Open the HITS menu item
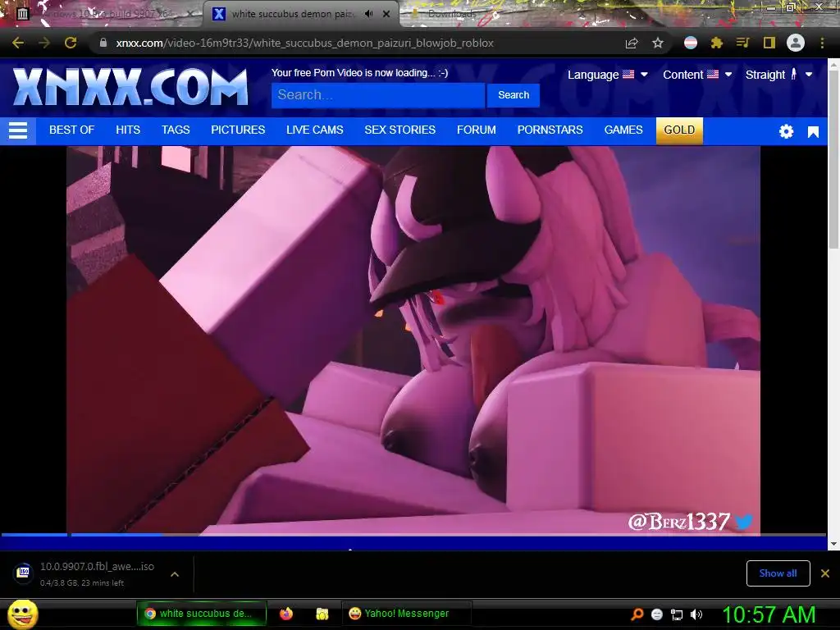Viewport: 840px width, 630px height. point(128,130)
